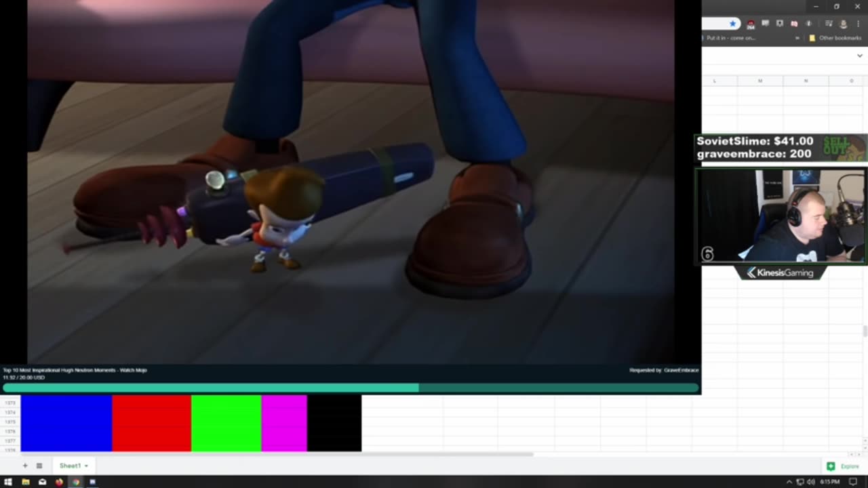Click the 'graveembrace: 200' overlay text

click(753, 154)
